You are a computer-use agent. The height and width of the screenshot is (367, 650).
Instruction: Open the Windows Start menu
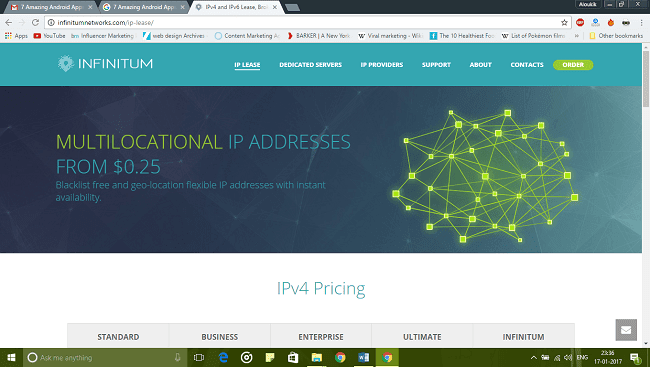click(11, 357)
